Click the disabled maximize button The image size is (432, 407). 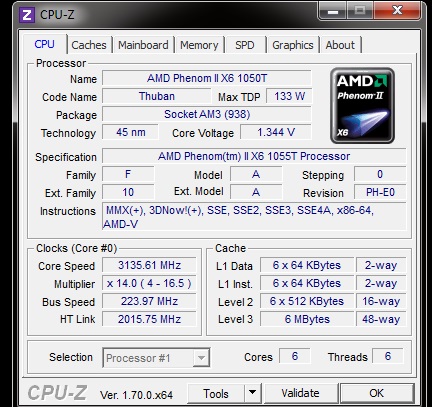360,10
